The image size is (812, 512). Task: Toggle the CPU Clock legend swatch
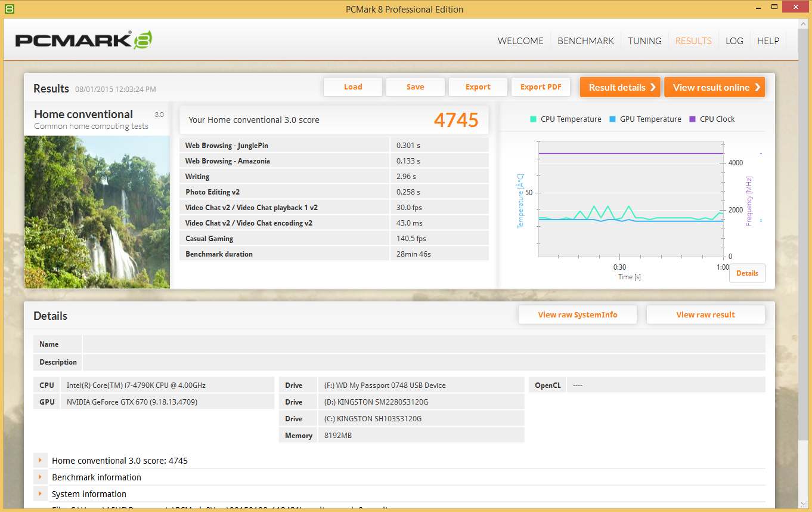click(x=692, y=119)
